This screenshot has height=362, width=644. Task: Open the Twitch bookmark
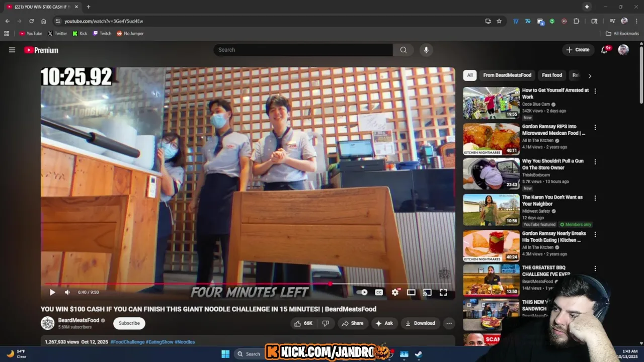(102, 34)
